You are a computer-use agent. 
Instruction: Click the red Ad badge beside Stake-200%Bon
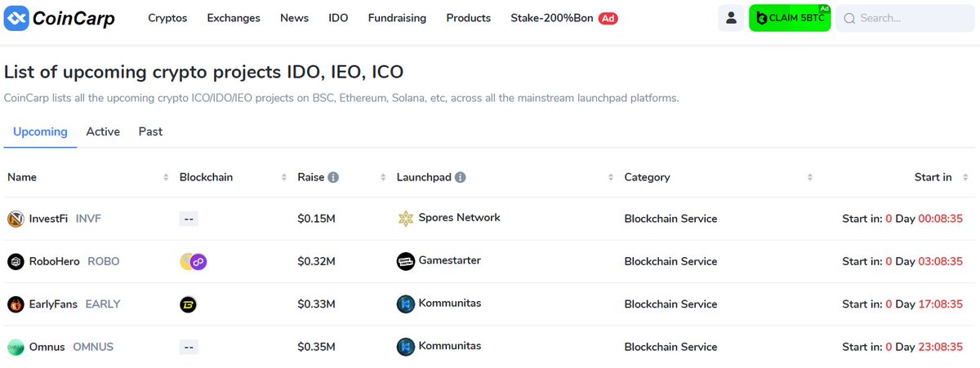(608, 18)
